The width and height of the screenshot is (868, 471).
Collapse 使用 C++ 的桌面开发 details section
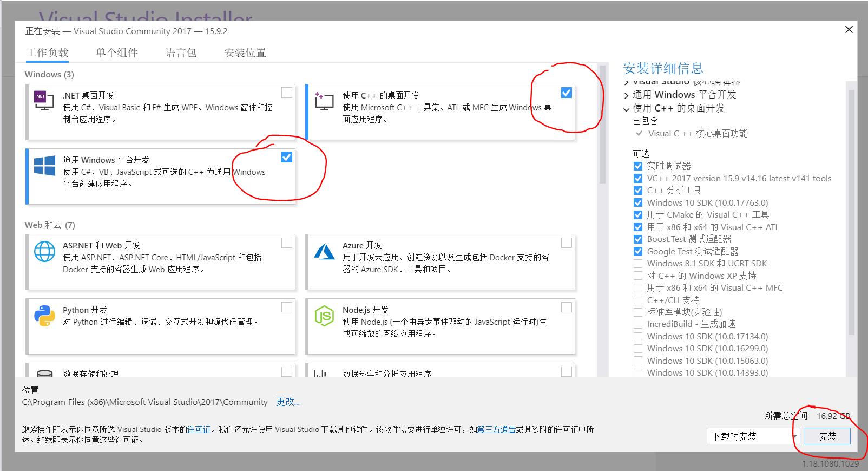626,109
